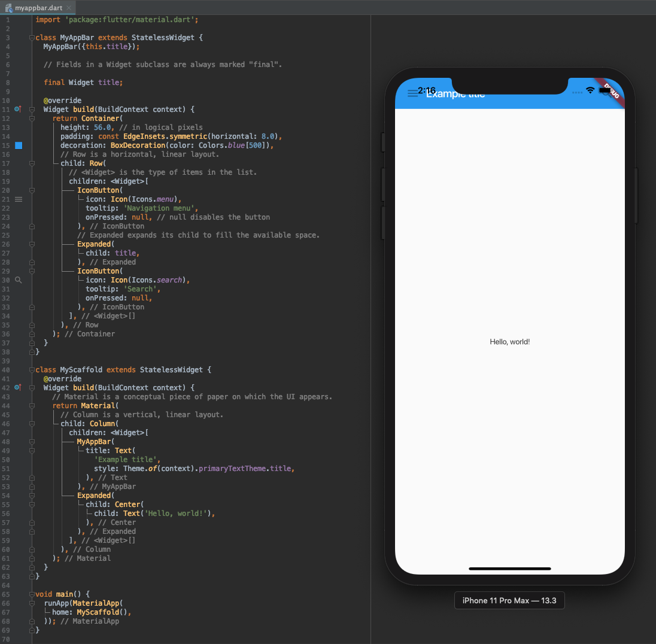656x644 pixels.
Task: Click the 'Navigation menu' tooltip string
Action: coord(159,208)
